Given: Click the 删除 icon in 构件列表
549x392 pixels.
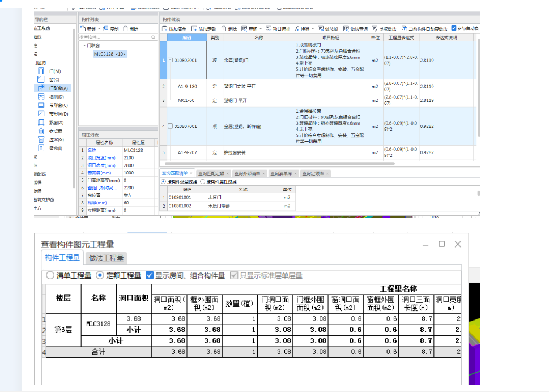Looking at the screenshot, I should [125, 29].
